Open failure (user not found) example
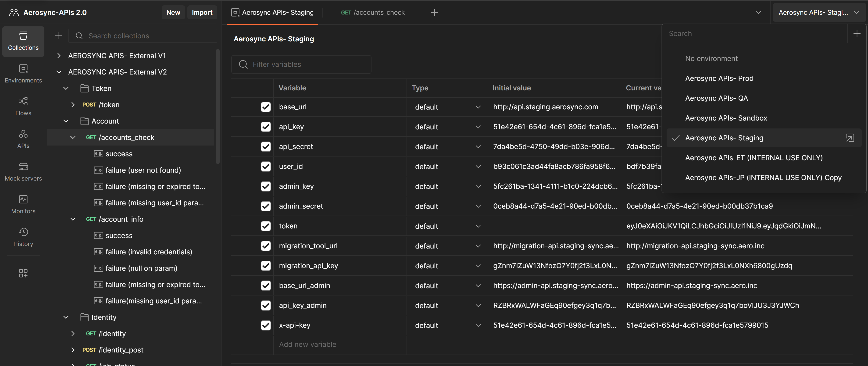The width and height of the screenshot is (868, 366). pyautogui.click(x=143, y=170)
